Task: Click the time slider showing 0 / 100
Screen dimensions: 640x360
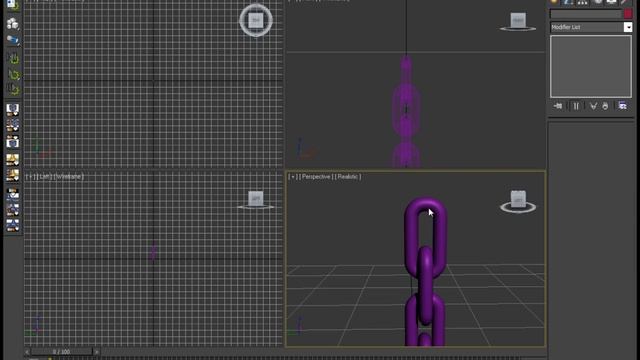Action: click(61, 351)
